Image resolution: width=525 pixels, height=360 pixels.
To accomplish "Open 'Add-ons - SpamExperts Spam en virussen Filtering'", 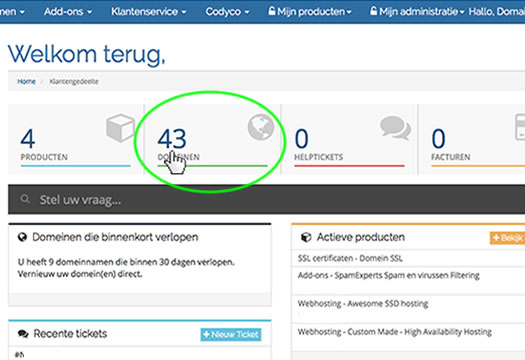I will pos(389,275).
